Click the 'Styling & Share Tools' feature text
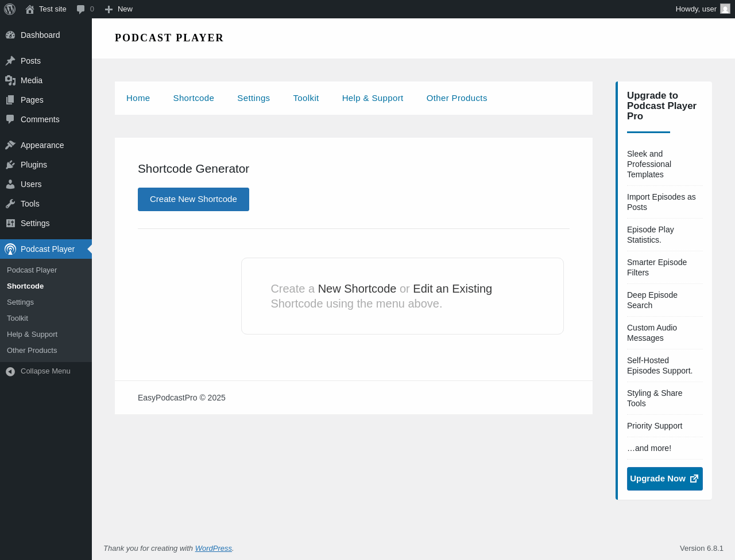Screen dimensions: 735x560 (x=655, y=398)
